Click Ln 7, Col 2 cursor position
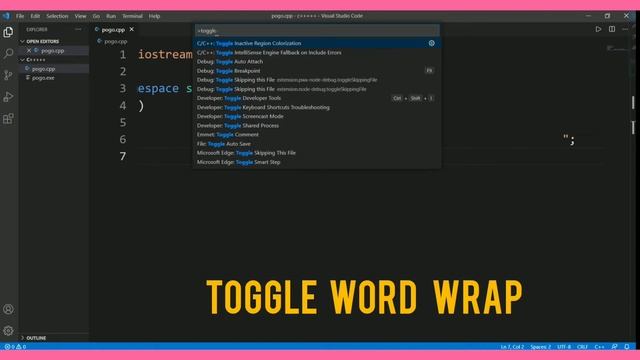The image size is (640, 360). pyautogui.click(x=512, y=347)
